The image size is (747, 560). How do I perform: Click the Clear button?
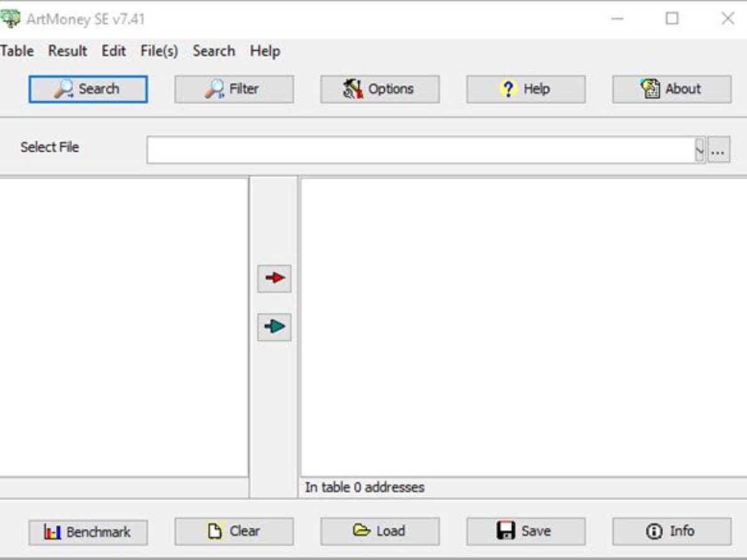pos(234,531)
